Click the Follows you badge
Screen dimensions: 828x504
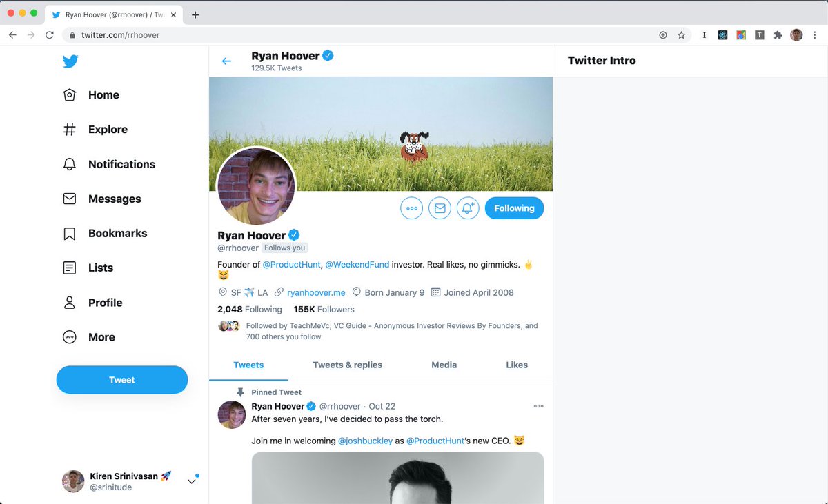click(x=284, y=248)
